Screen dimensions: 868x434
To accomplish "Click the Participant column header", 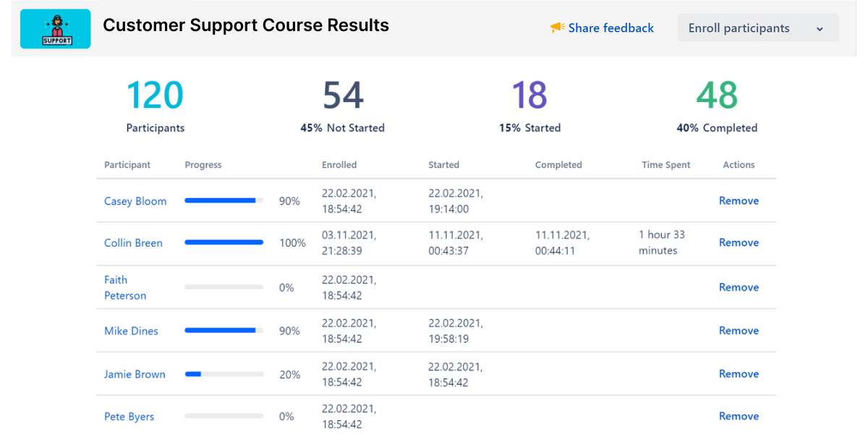I will click(127, 165).
